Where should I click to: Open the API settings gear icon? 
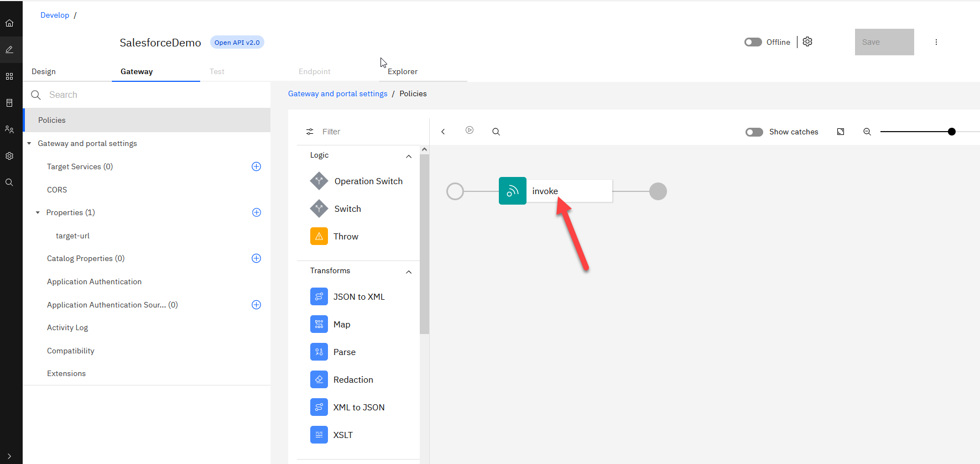[807, 42]
